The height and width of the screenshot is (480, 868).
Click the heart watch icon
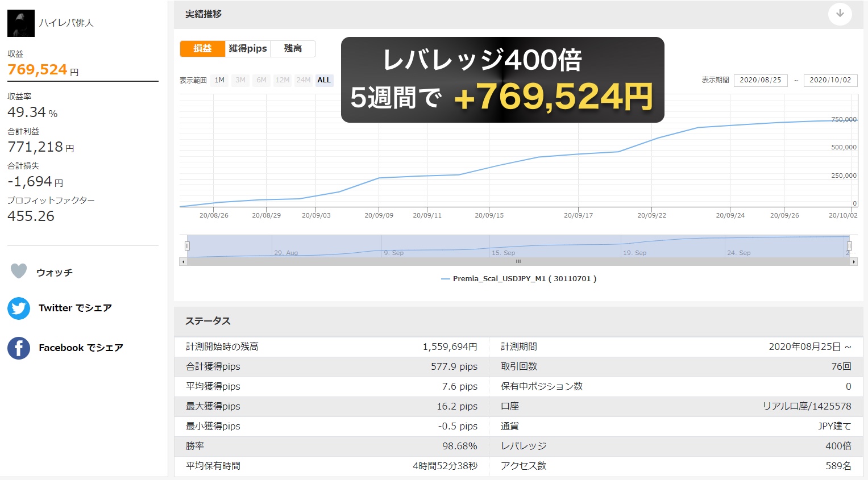coord(19,272)
